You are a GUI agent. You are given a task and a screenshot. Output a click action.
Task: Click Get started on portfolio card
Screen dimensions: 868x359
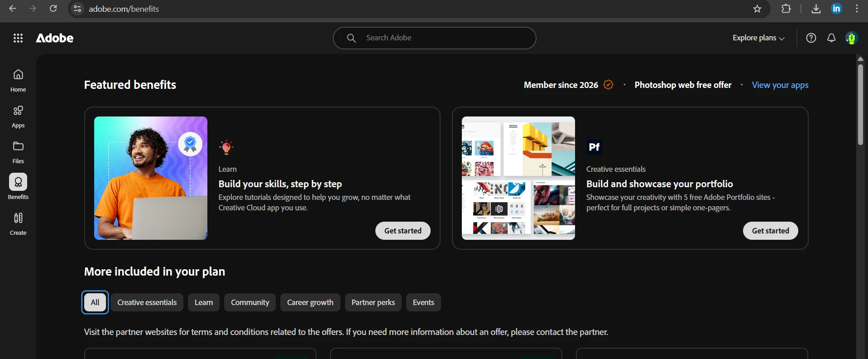[771, 231]
